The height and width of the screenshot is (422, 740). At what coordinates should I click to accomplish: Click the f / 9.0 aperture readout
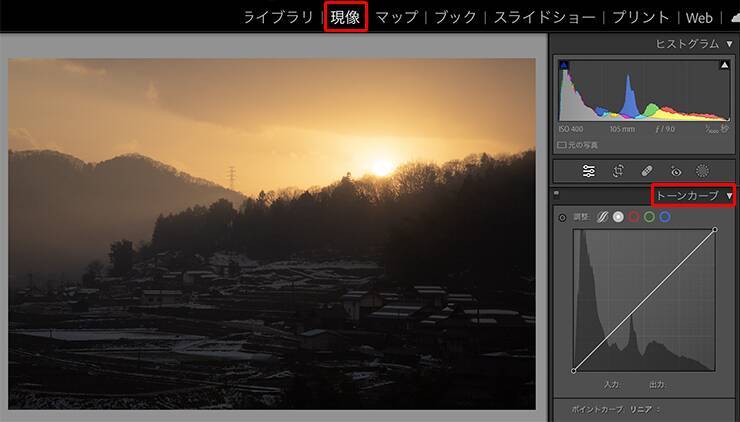click(665, 129)
